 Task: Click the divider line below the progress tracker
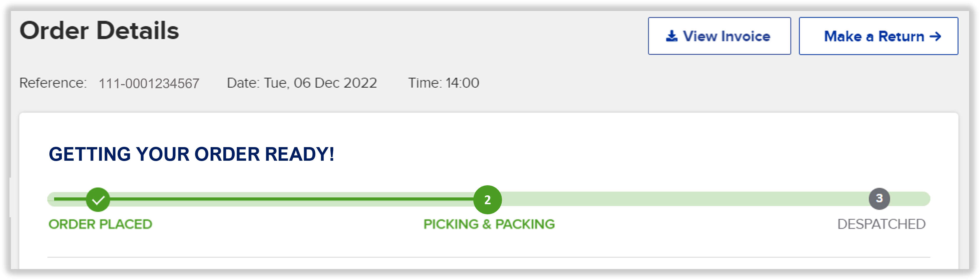pyautogui.click(x=488, y=258)
